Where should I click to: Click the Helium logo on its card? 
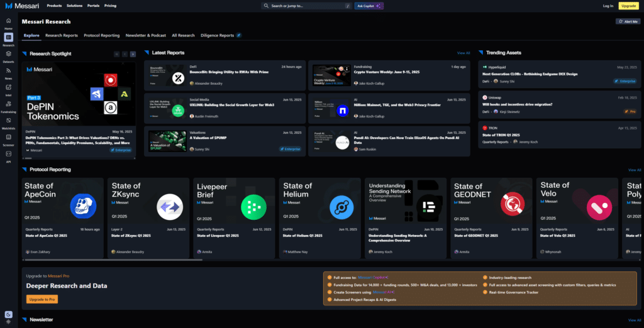pyautogui.click(x=341, y=208)
